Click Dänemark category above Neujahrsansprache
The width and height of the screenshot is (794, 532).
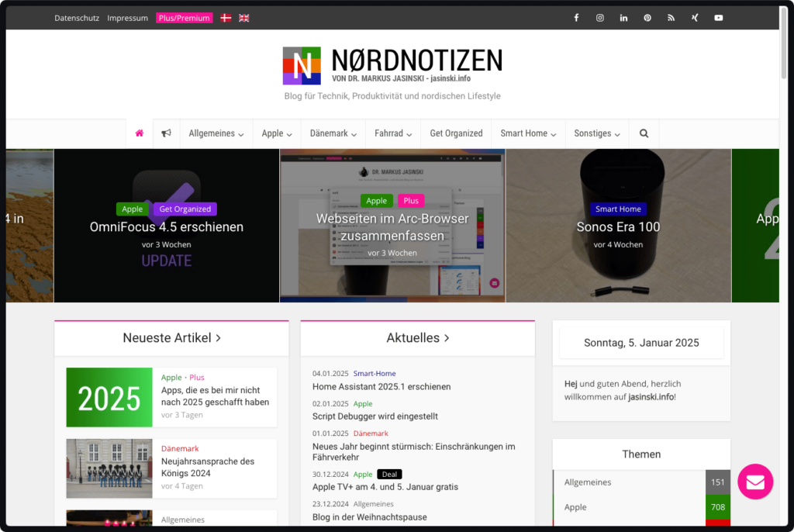pos(180,448)
